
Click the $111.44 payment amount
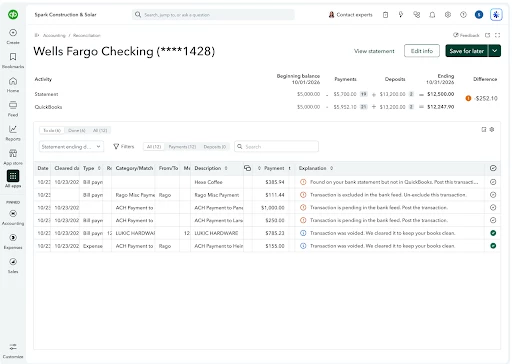point(275,195)
